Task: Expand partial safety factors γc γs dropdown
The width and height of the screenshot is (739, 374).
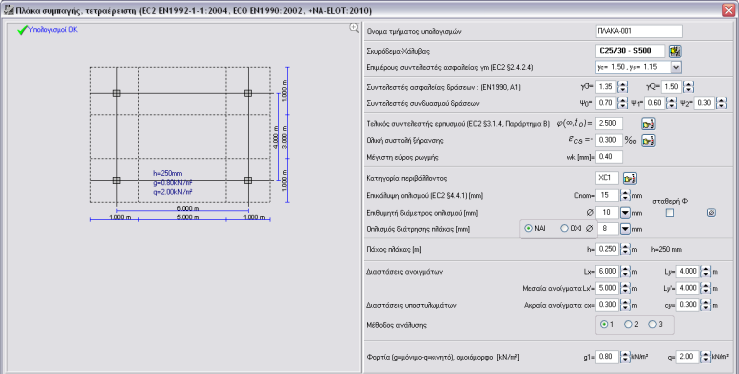Action: pyautogui.click(x=676, y=67)
